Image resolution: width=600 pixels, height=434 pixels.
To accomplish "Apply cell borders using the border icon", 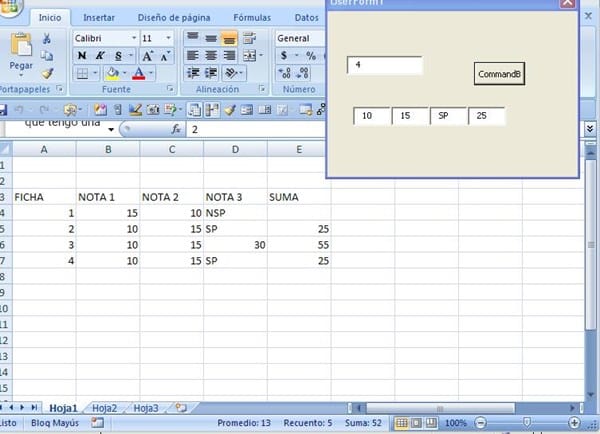I will pos(82,73).
